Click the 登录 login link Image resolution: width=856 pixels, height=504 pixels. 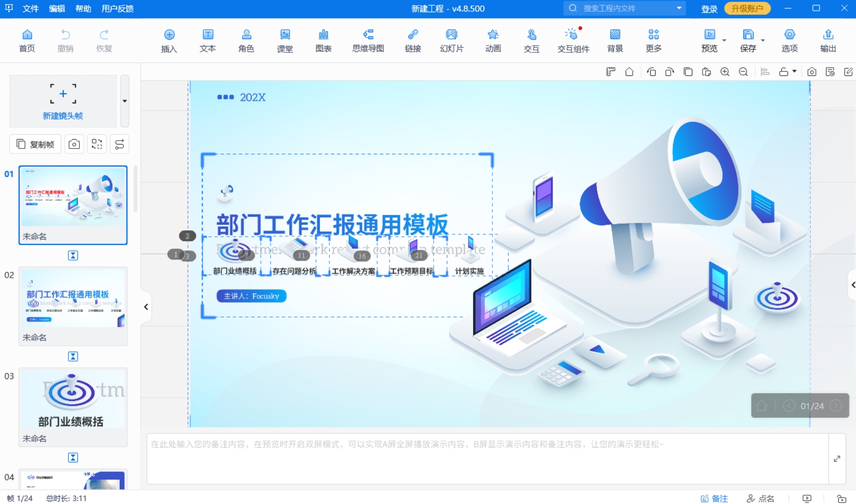point(709,9)
